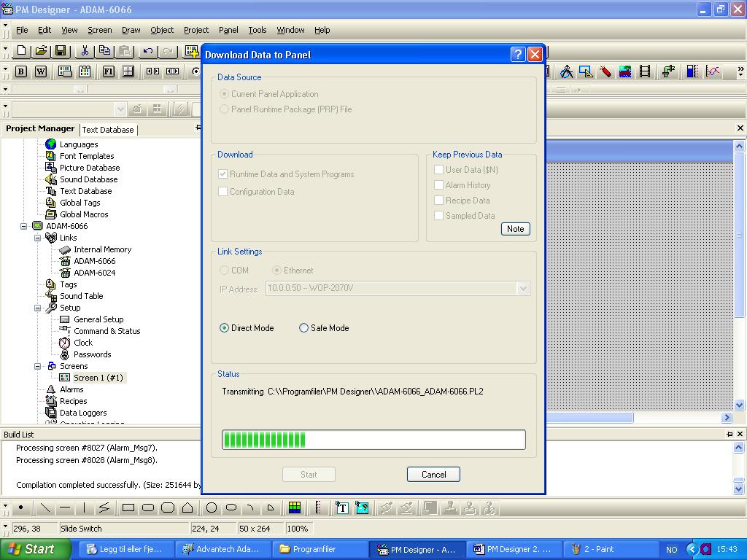Click the bit button 'B' toolbar icon
Viewport: 747px width, 560px height.
click(x=21, y=71)
